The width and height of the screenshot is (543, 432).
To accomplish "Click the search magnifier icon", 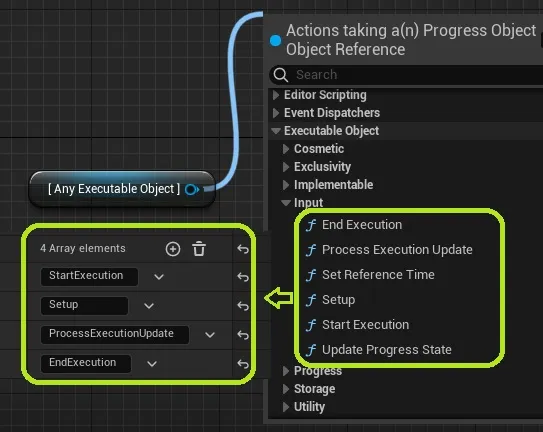I will point(281,74).
